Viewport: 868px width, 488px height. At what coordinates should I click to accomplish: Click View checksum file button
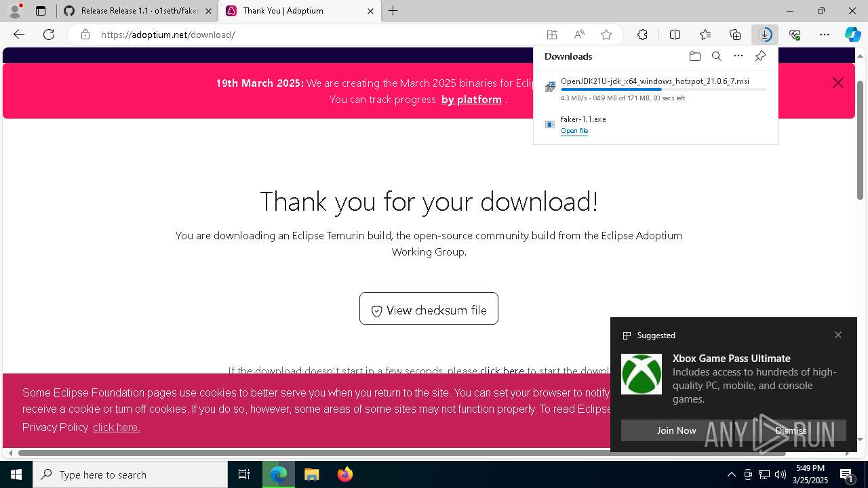(429, 308)
